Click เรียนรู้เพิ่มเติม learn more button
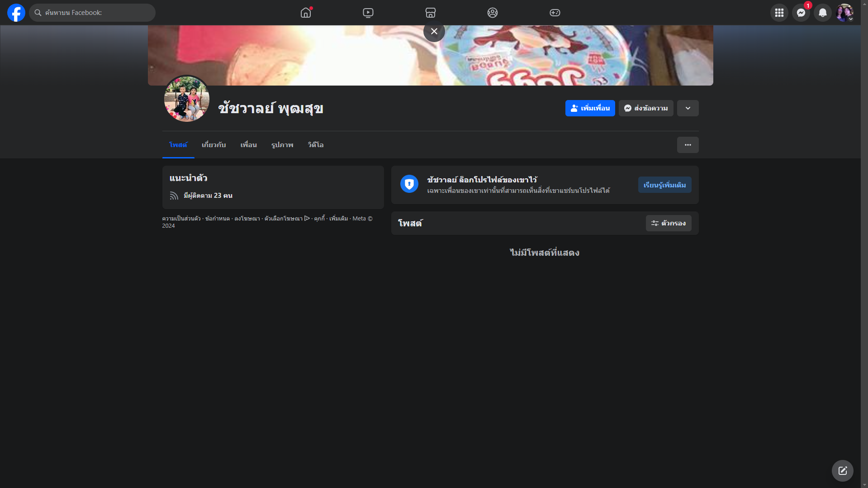This screenshot has height=488, width=868. [x=665, y=185]
